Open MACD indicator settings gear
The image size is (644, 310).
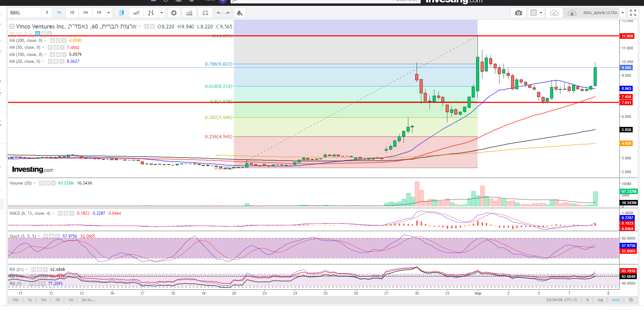66,213
